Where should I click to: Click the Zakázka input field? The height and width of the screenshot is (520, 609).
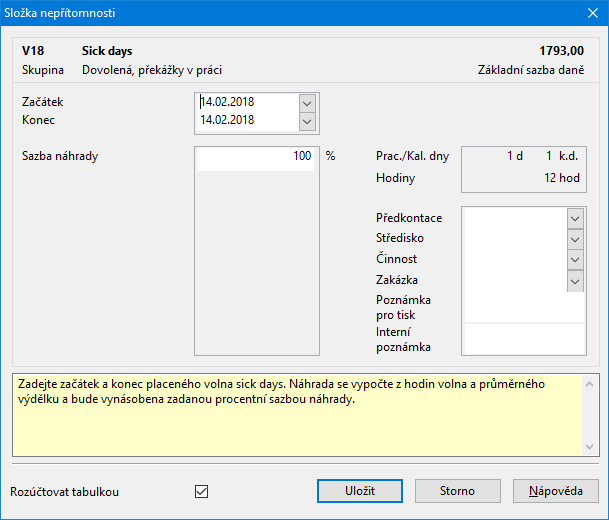tap(516, 281)
